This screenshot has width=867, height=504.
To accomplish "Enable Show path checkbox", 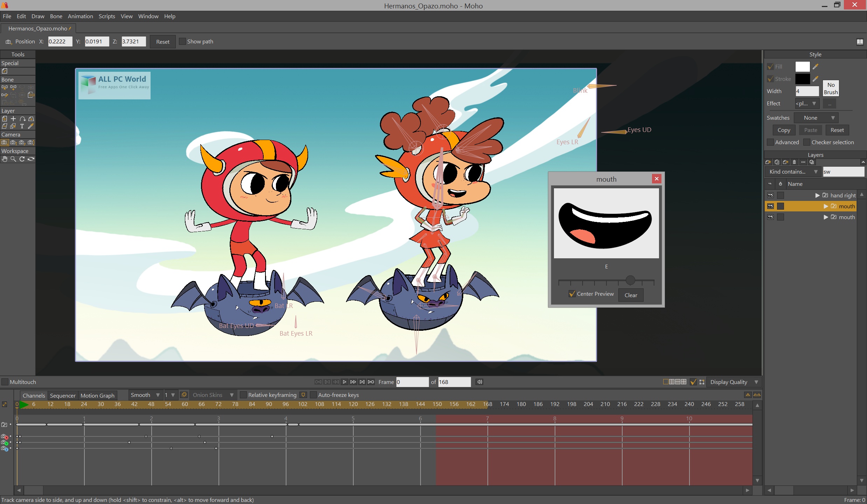I will (x=182, y=41).
